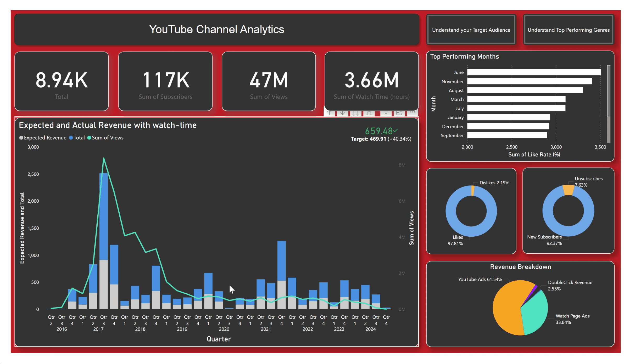Click the Dislikes segment of the donut chart
The height and width of the screenshot is (364, 624).
[x=473, y=191]
